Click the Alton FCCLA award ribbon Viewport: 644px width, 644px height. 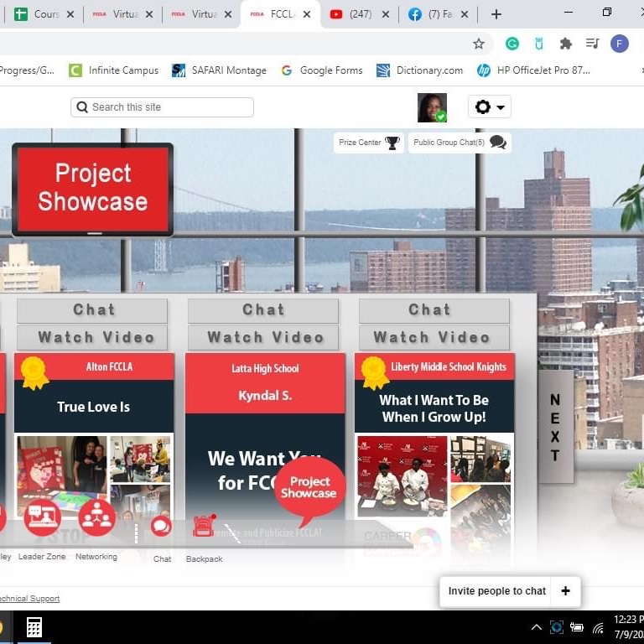coord(34,372)
